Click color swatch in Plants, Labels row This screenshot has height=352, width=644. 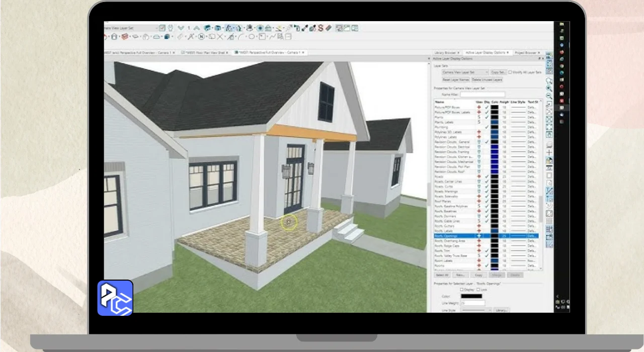495,122
